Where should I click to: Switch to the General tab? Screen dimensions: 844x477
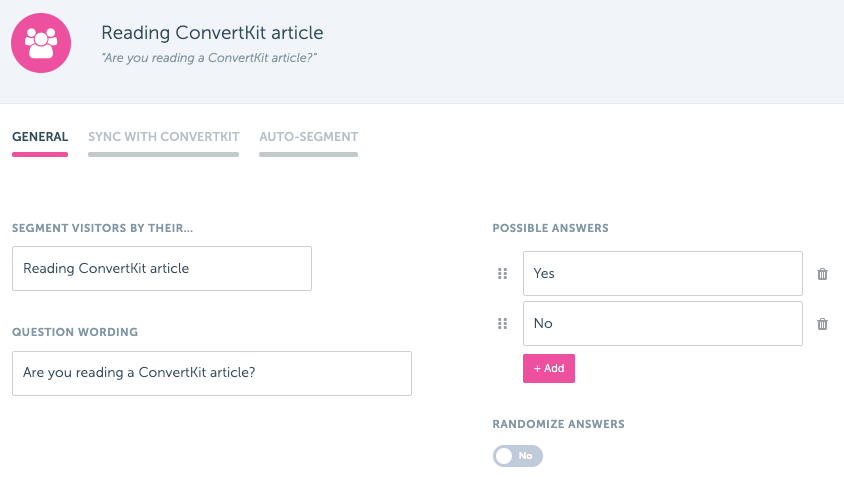[x=40, y=137]
